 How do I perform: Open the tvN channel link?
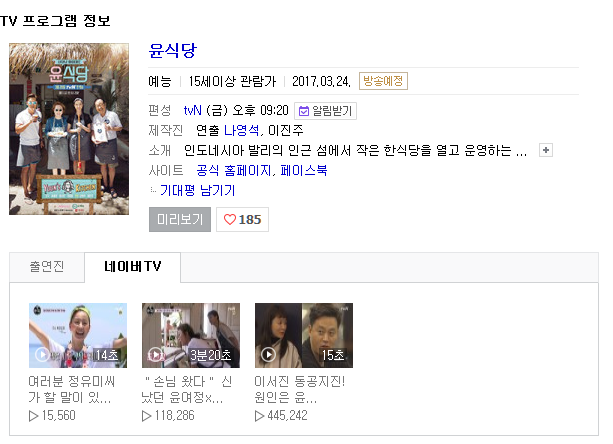click(192, 111)
